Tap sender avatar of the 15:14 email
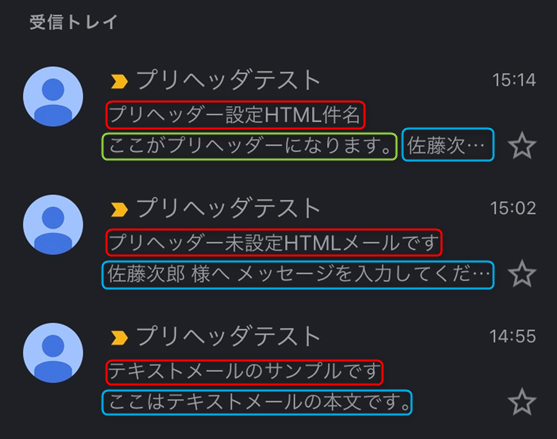 [x=53, y=96]
